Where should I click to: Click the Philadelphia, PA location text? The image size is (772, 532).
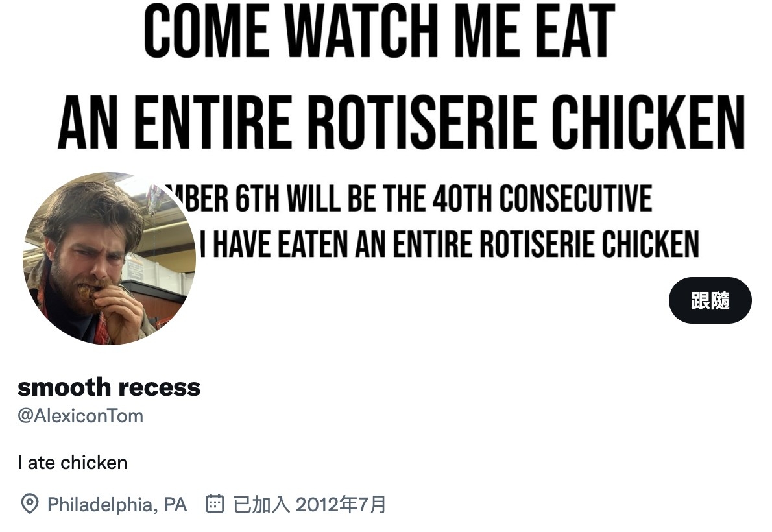[x=117, y=504]
